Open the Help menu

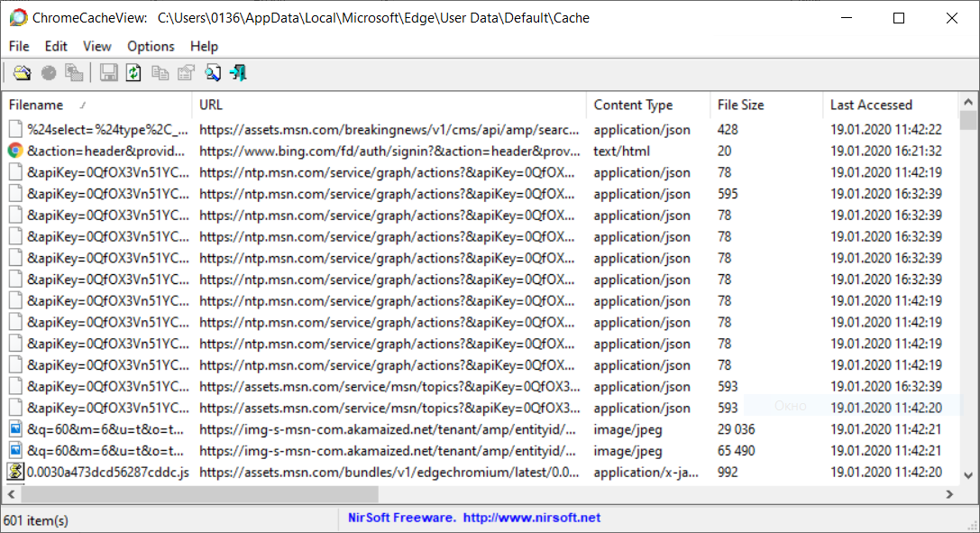(204, 46)
